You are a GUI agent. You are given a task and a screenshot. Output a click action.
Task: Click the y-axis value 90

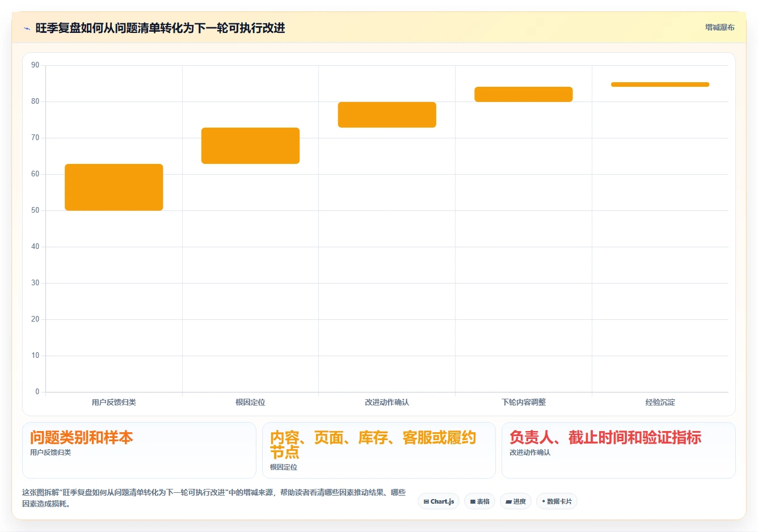click(35, 65)
